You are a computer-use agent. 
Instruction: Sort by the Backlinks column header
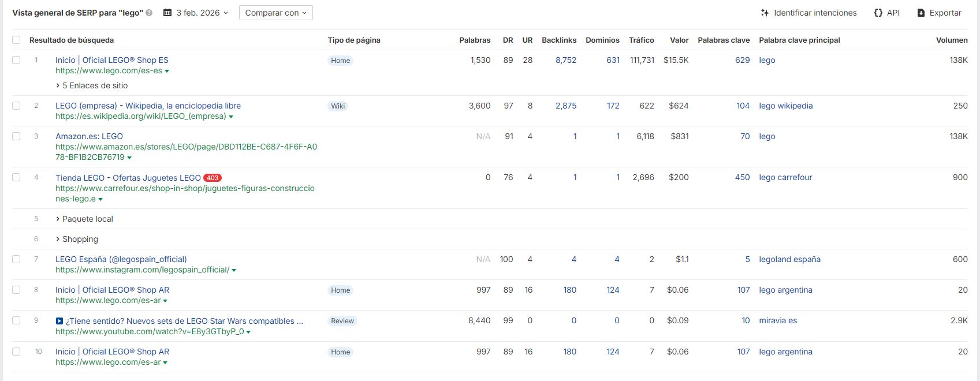pyautogui.click(x=559, y=40)
